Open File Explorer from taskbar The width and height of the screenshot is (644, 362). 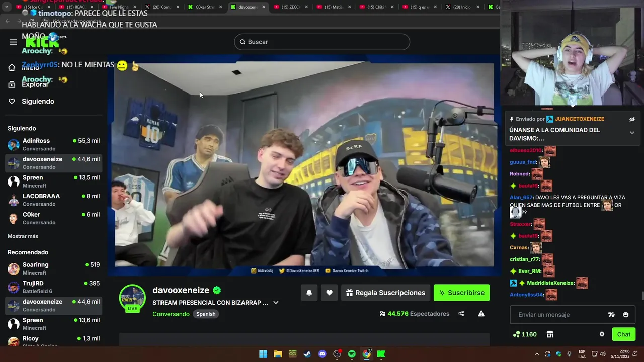pos(278,354)
